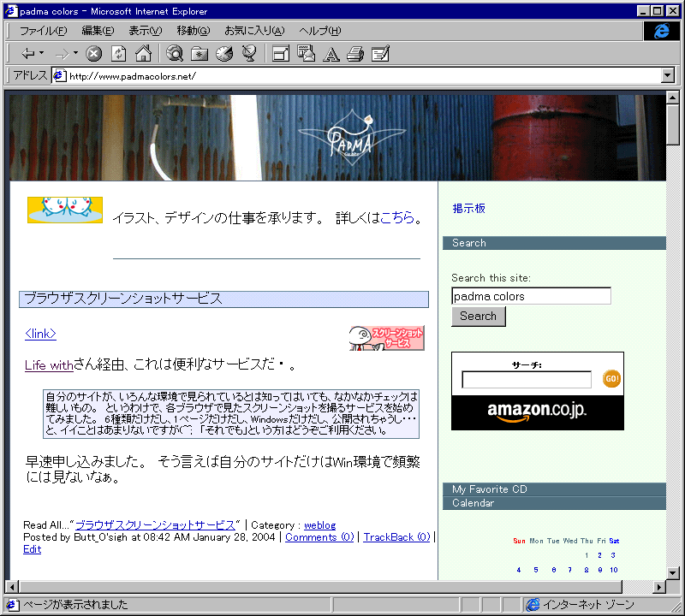Viewport: 685px width, 616px height.
Task: Click the vertical scrollbar down arrow
Action: (x=673, y=572)
